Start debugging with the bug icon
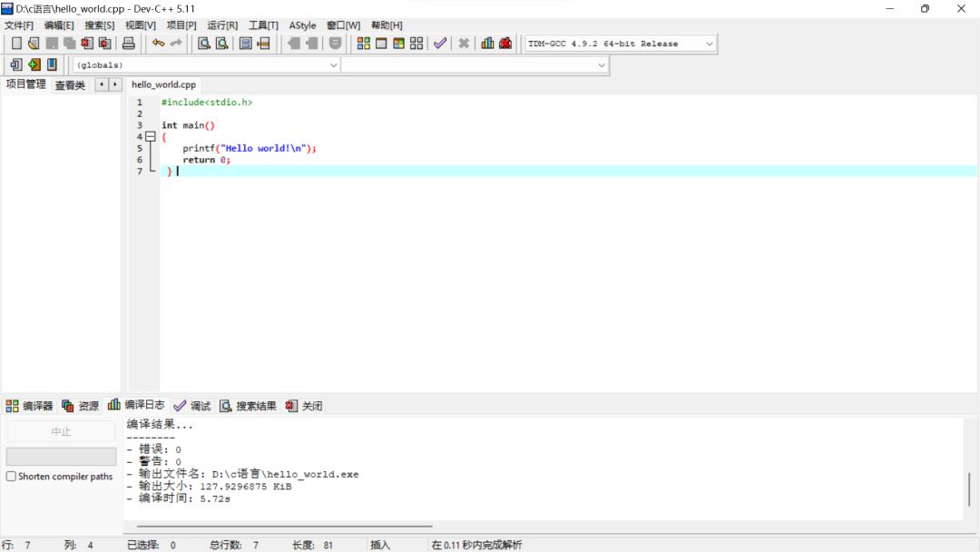 tap(505, 44)
